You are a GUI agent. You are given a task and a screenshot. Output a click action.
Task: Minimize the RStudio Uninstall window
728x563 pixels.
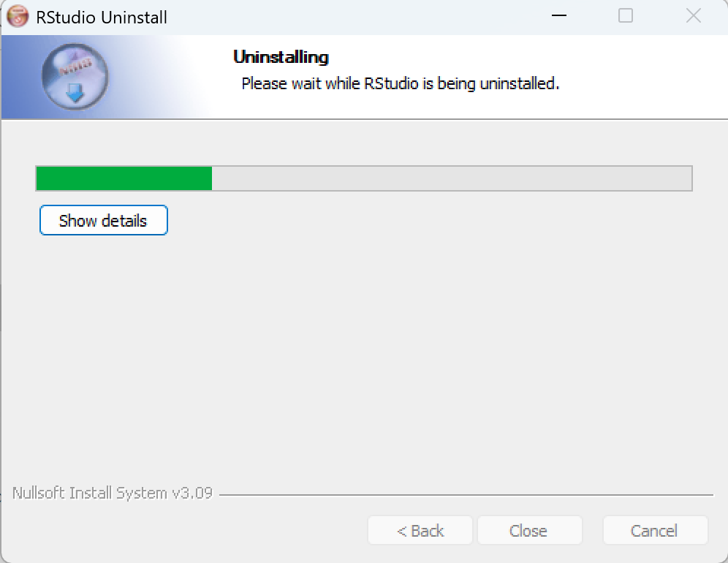[559, 16]
